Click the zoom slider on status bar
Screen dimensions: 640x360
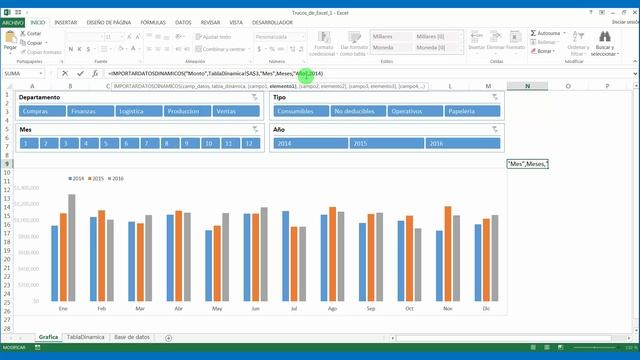click(595, 347)
